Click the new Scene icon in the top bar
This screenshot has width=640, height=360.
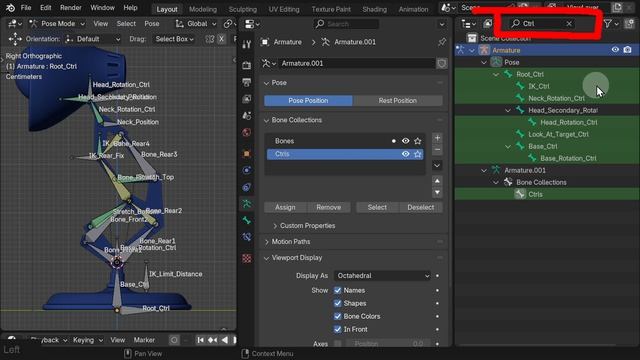pyautogui.click(x=524, y=6)
